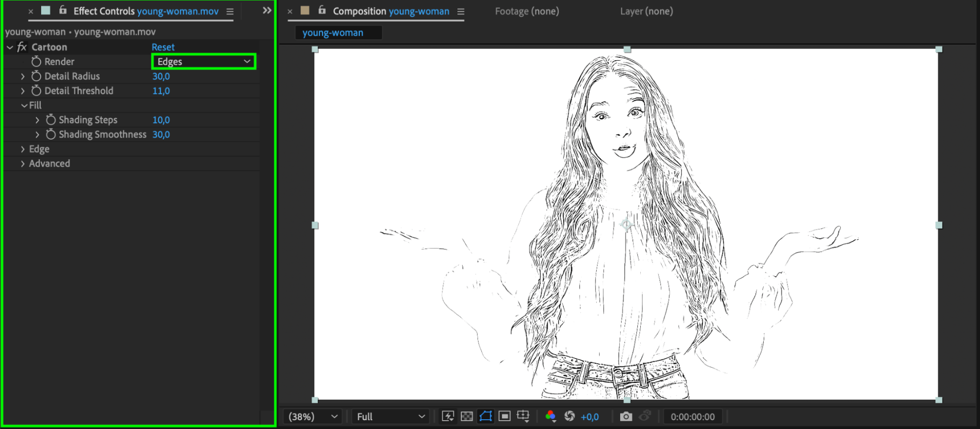Click the stopwatch beside Shading Steps
This screenshot has height=429, width=980.
click(50, 120)
